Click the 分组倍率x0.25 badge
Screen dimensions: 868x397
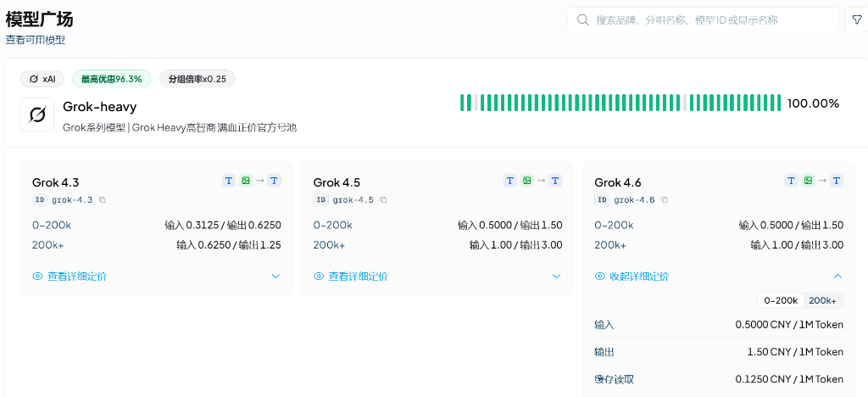pyautogui.click(x=197, y=79)
